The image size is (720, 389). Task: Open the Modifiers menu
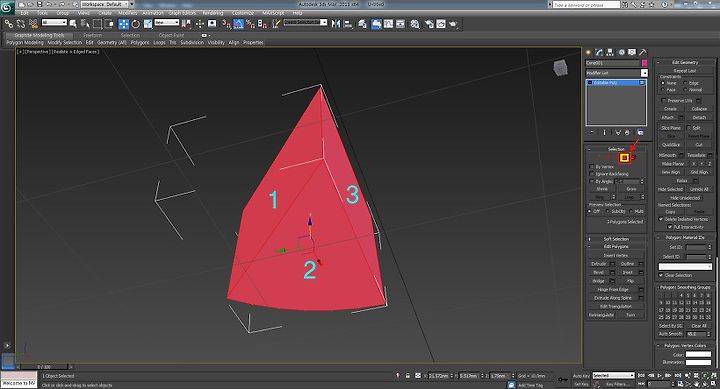click(128, 13)
